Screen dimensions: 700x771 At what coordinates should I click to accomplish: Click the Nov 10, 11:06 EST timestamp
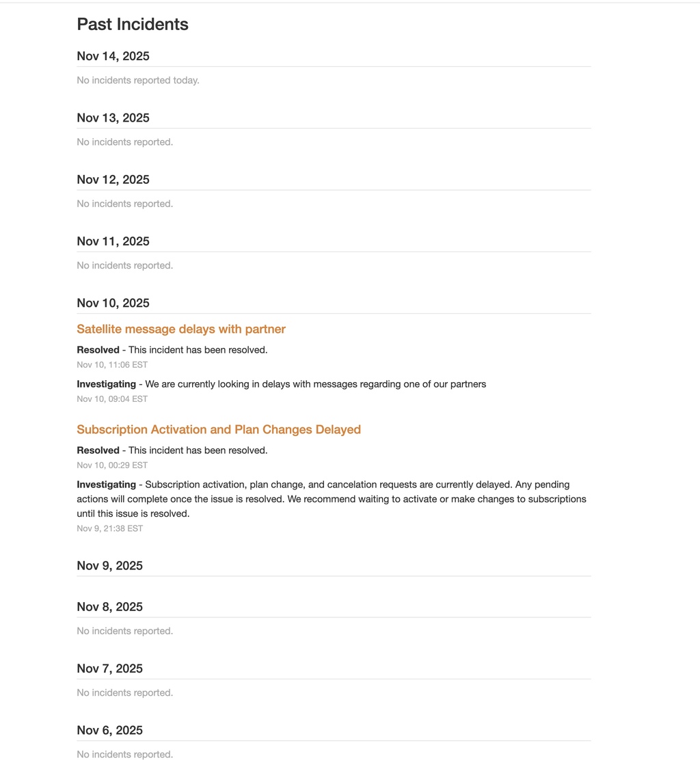pyautogui.click(x=112, y=365)
